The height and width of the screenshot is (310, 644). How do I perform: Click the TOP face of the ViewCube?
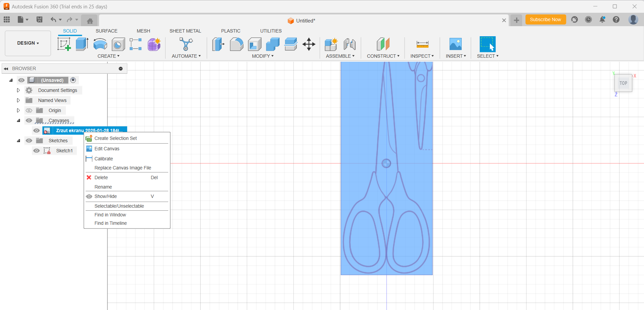click(x=623, y=83)
